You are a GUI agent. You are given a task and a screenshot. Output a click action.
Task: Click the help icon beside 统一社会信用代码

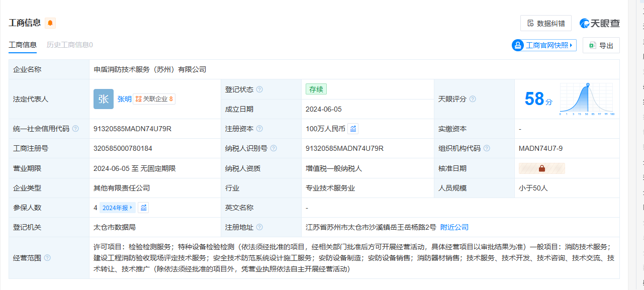(75, 129)
